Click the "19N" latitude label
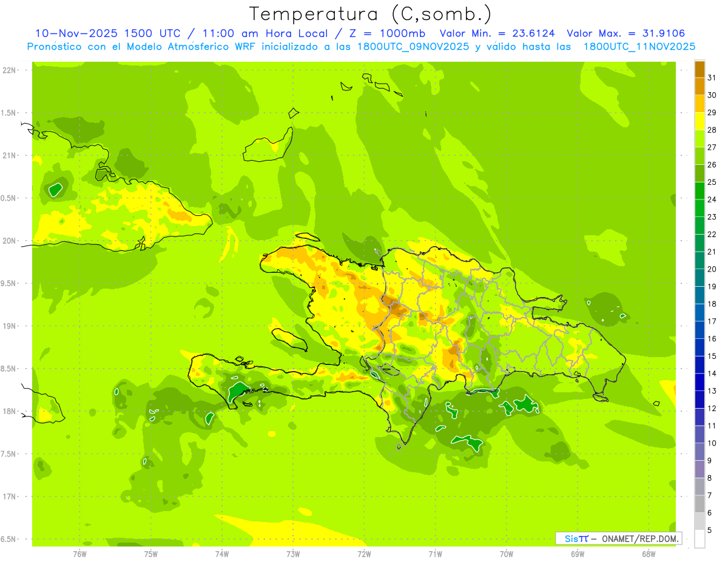The image size is (728, 562). pyautogui.click(x=8, y=326)
